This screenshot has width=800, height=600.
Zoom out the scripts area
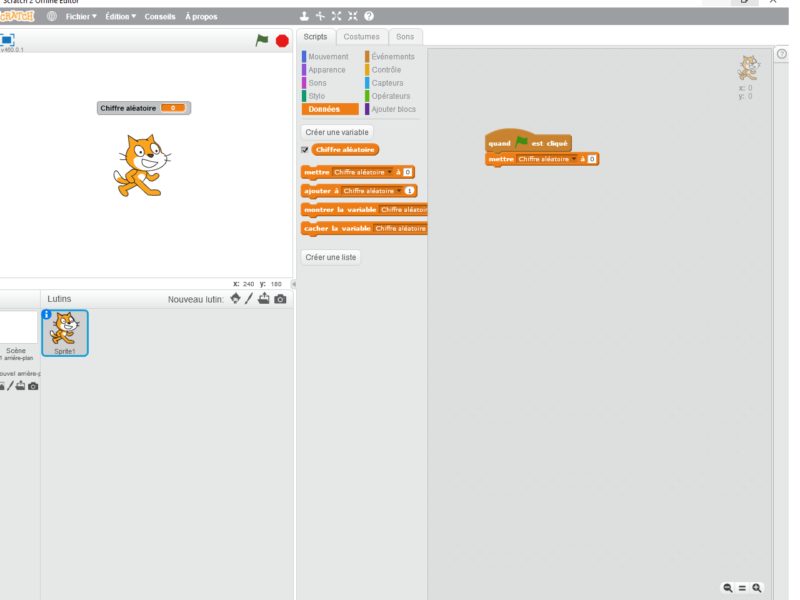pos(728,588)
